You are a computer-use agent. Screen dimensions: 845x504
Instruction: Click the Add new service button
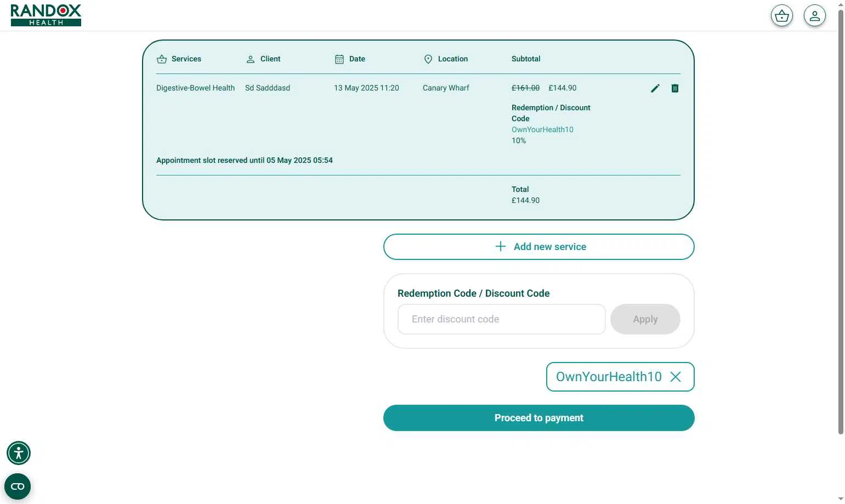[x=539, y=247]
